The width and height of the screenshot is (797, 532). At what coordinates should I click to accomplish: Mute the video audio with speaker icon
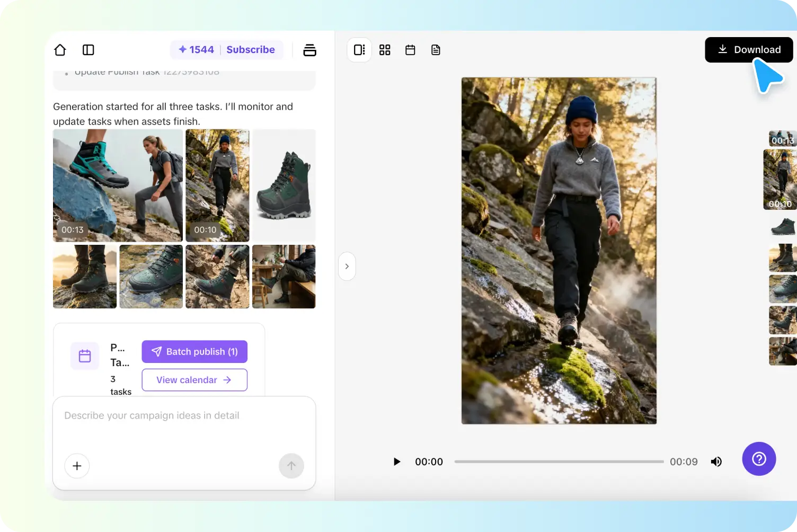(716, 462)
